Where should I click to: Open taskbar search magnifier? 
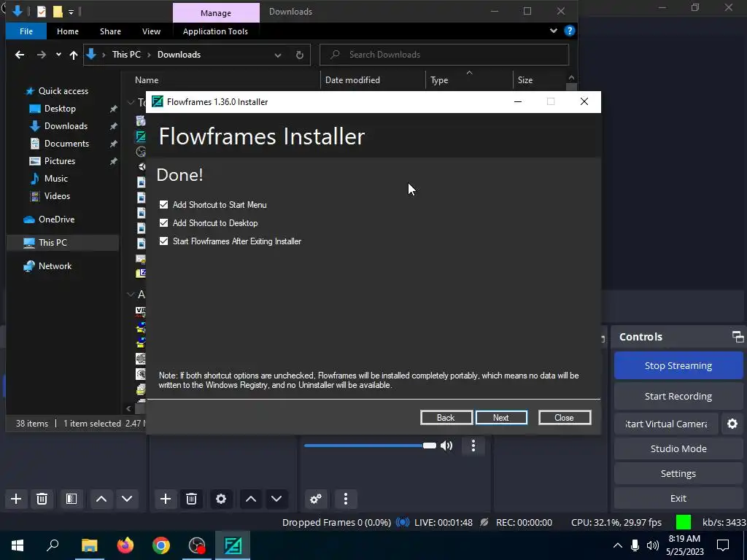point(53,545)
